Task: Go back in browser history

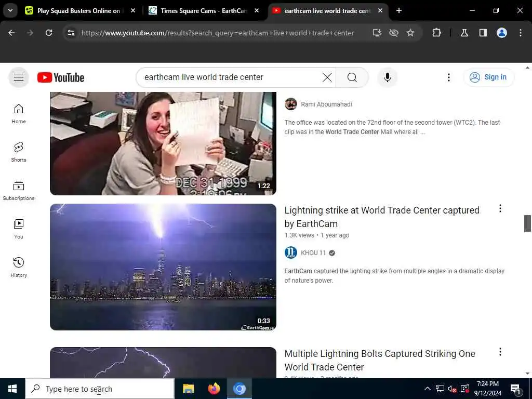Action: pos(11,33)
